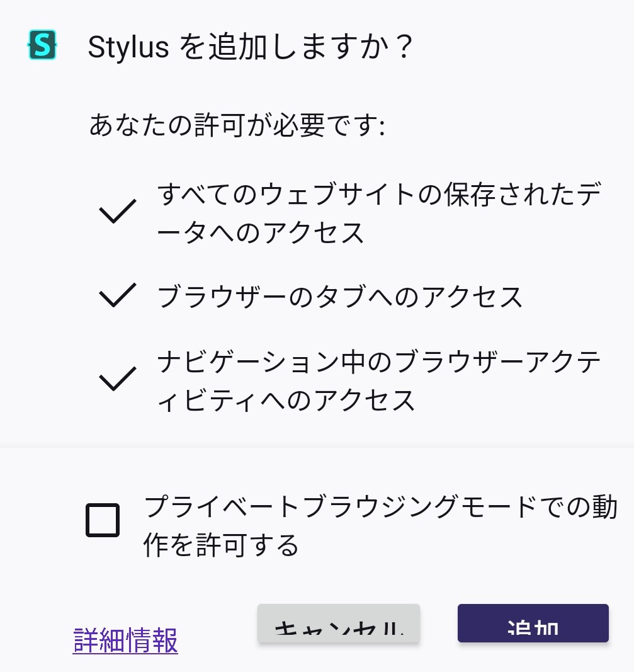Tap the プライベートブラウジングモードでの動作を許可する label
Screen dimensions: 634x672
click(380, 525)
